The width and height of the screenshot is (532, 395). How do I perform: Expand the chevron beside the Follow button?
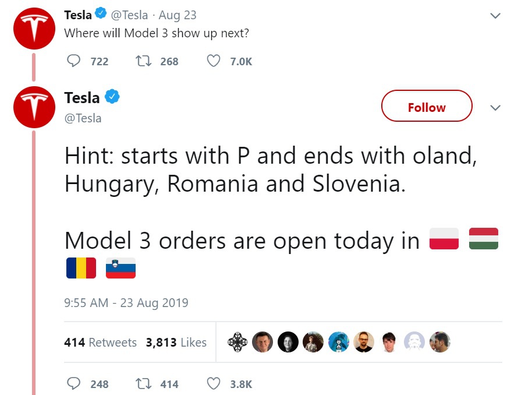(495, 108)
